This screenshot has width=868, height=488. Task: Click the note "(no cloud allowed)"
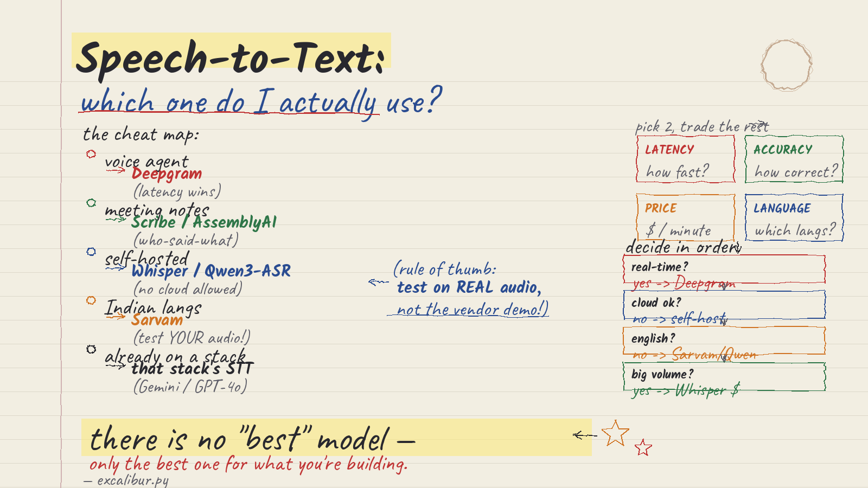188,288
